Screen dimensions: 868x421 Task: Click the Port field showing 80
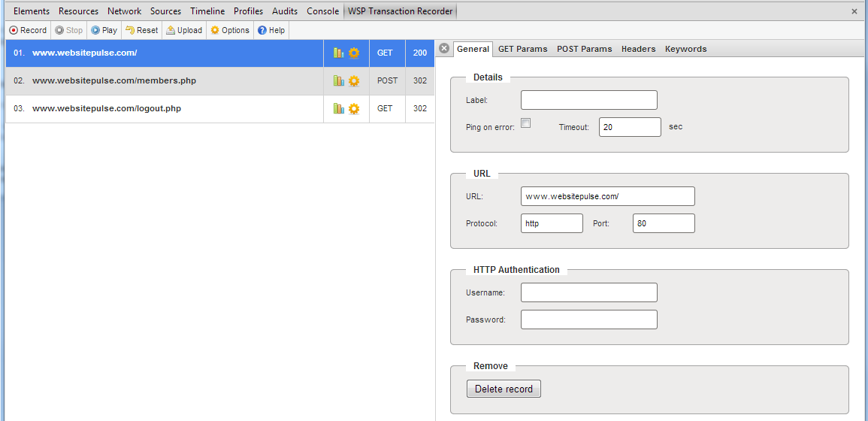pos(664,223)
